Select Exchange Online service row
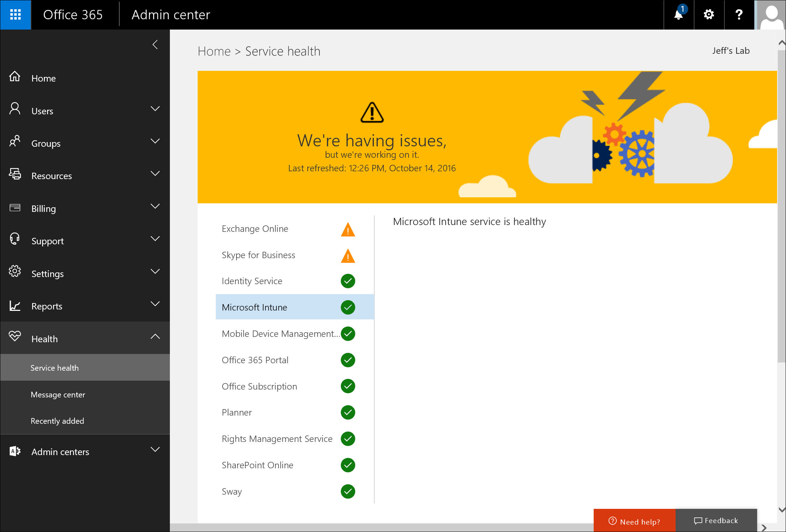The image size is (786, 532). (295, 229)
